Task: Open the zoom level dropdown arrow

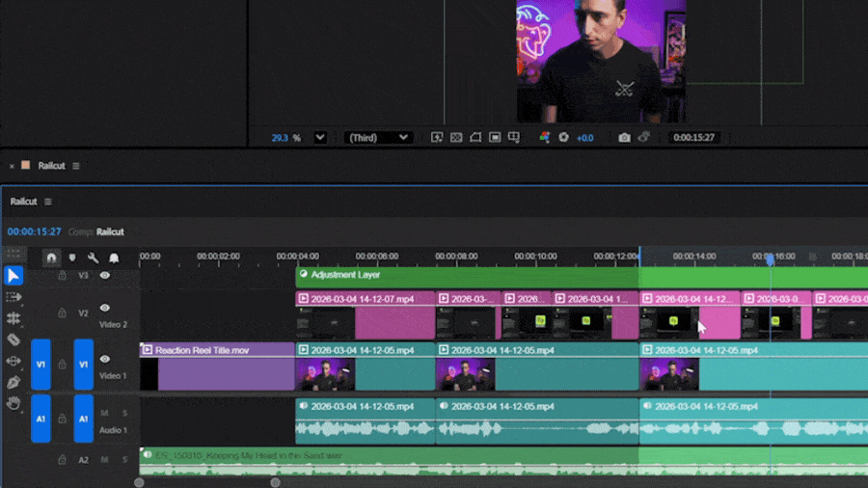Action: tap(320, 137)
